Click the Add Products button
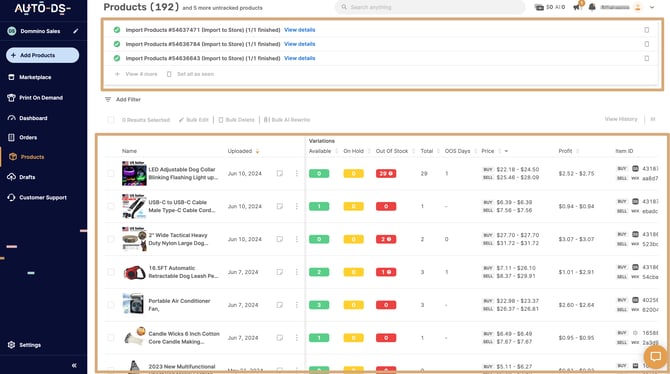This screenshot has width=670, height=374. click(x=42, y=55)
